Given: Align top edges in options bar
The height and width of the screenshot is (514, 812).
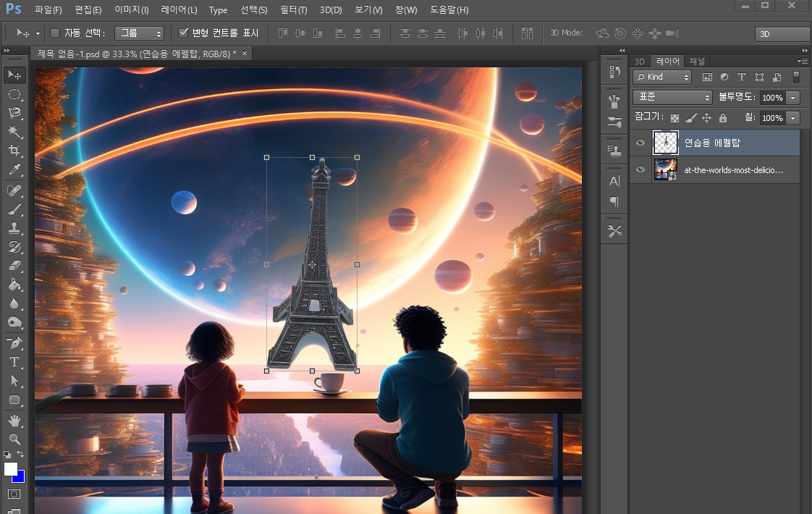Looking at the screenshot, I should click(x=283, y=33).
